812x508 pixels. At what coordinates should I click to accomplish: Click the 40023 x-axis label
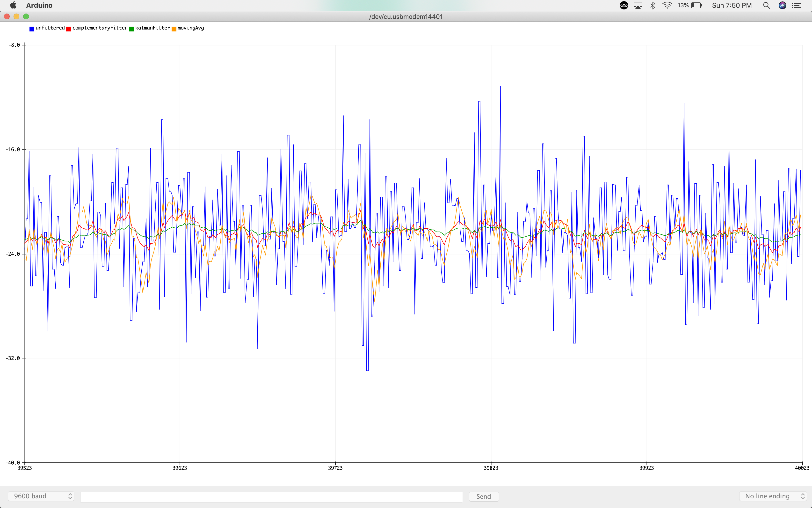(x=802, y=468)
